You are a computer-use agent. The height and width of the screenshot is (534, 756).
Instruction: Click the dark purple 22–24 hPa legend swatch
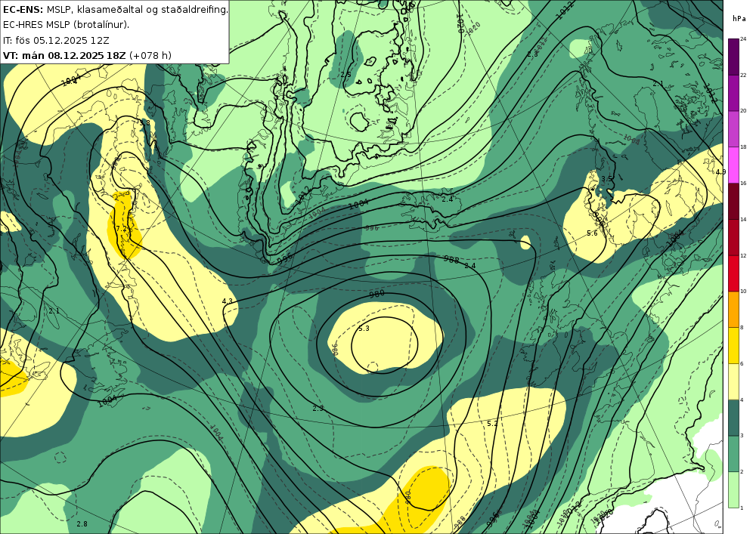click(733, 57)
